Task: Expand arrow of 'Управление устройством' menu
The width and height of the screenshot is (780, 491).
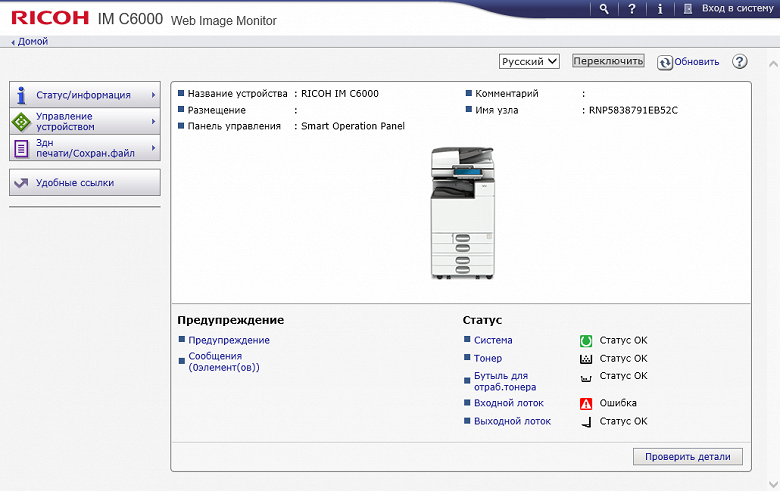Action: click(154, 121)
